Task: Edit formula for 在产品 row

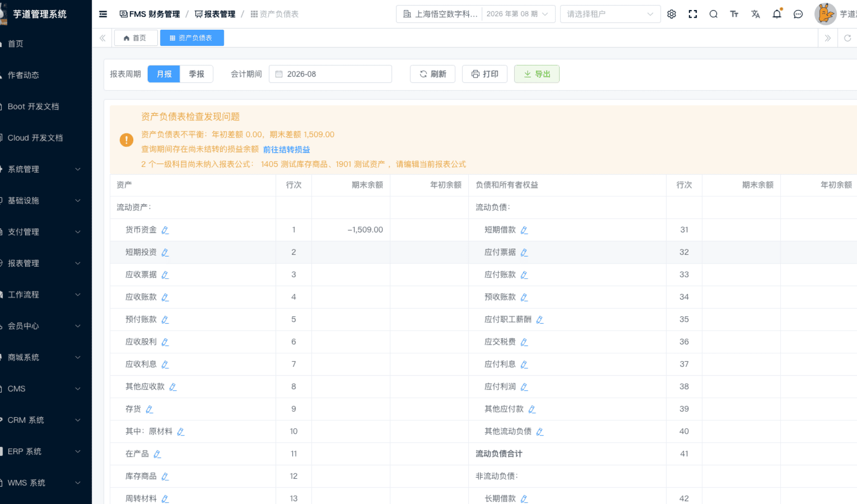Action: (157, 454)
